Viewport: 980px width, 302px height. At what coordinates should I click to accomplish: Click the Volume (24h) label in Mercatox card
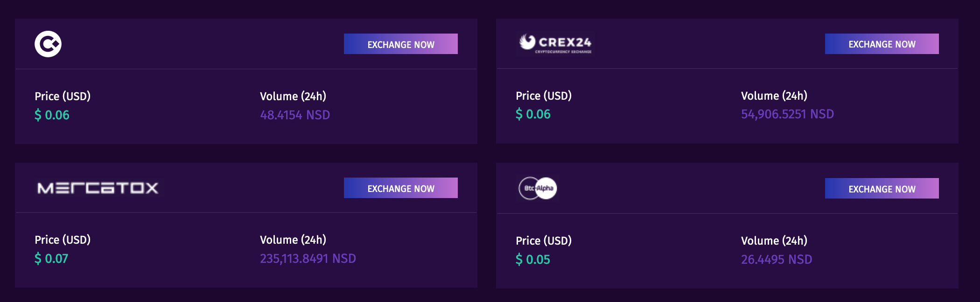[x=293, y=240]
